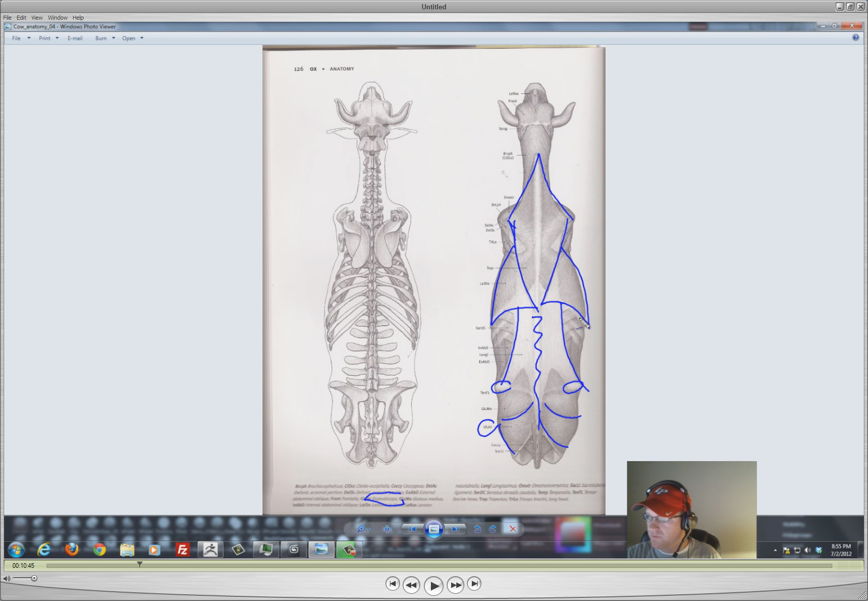Skip to beginning of video
The height and width of the screenshot is (601, 868).
point(393,584)
